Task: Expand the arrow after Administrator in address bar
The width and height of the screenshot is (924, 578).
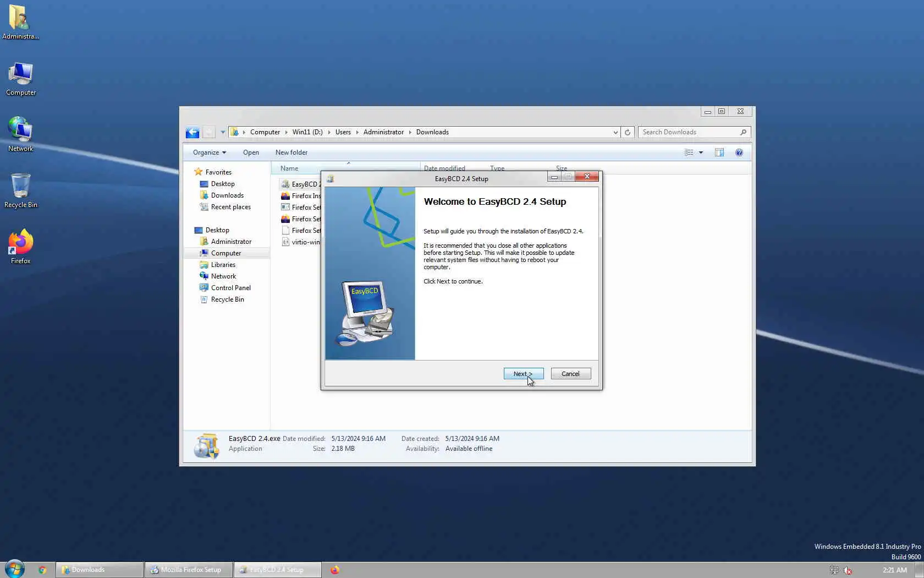Action: tap(410, 132)
